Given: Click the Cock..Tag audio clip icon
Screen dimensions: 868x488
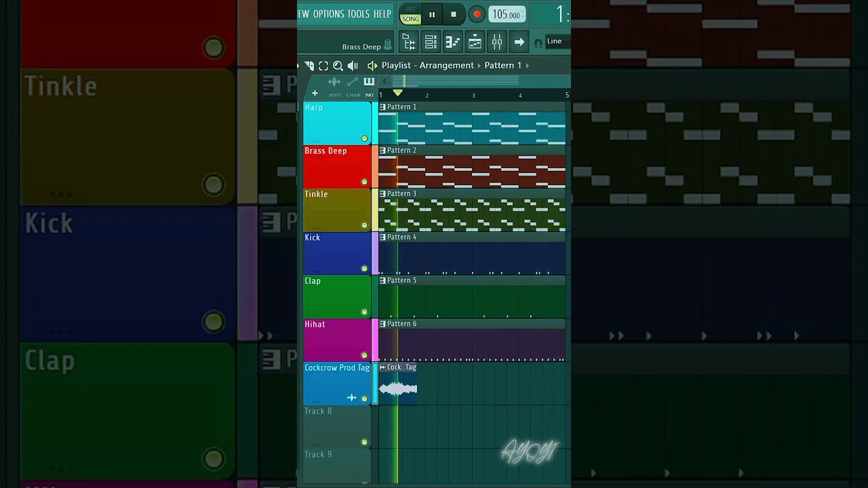Looking at the screenshot, I should coord(382,367).
